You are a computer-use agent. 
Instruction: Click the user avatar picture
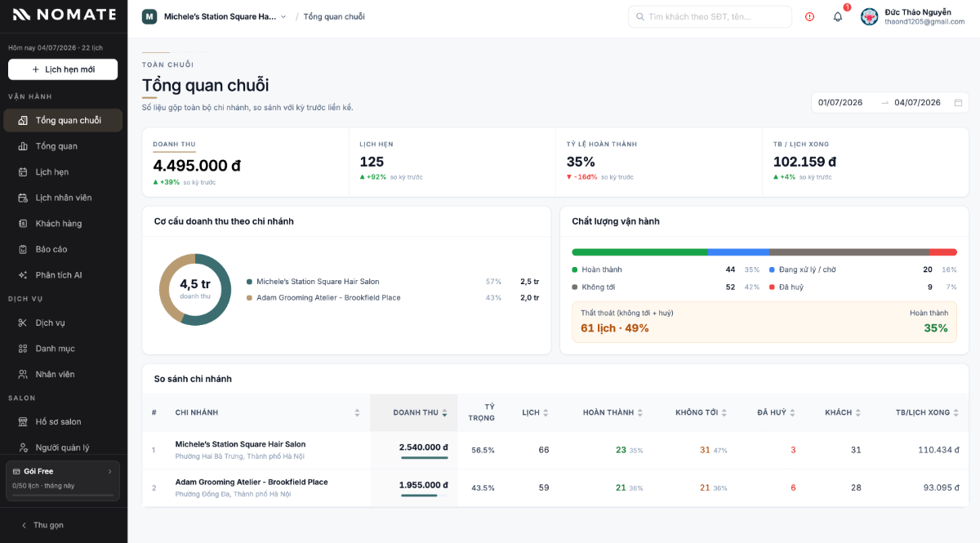tap(870, 16)
